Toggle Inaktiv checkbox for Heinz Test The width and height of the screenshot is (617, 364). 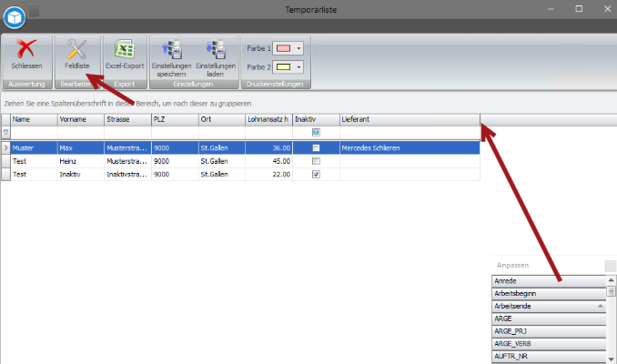pos(316,161)
